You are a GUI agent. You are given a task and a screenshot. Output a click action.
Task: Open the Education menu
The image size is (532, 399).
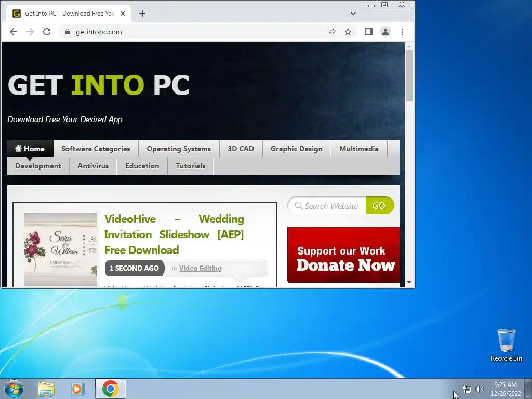pos(142,166)
